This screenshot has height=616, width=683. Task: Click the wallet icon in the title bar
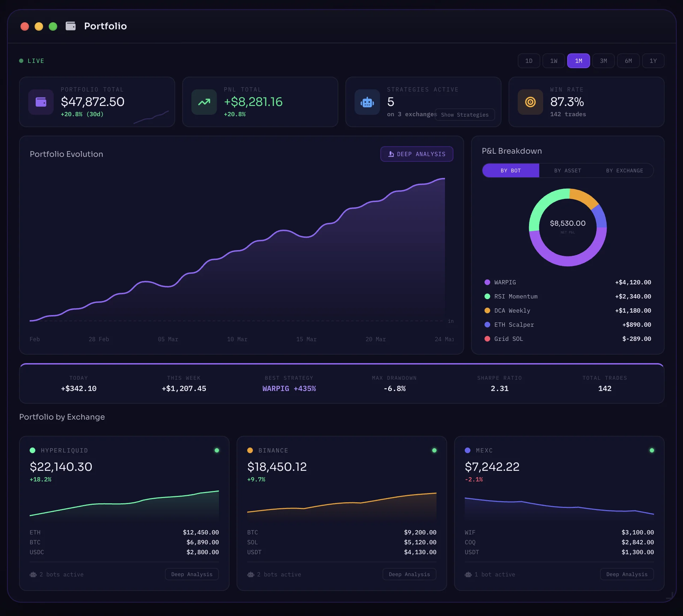pyautogui.click(x=71, y=26)
